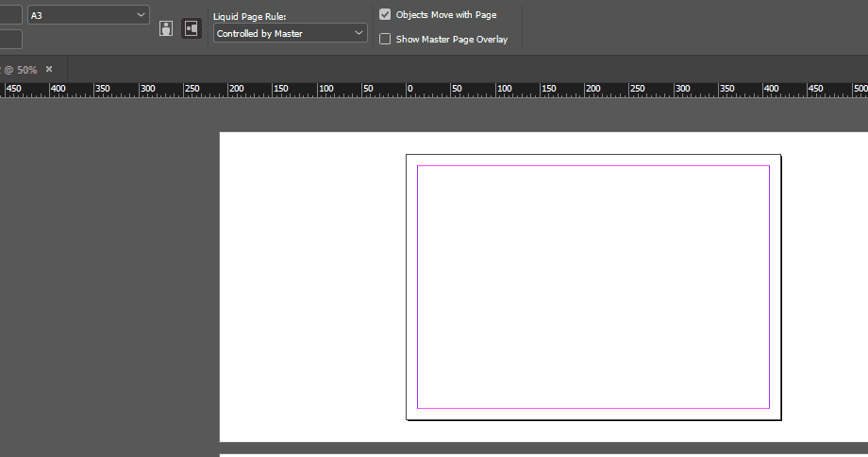This screenshot has width=868, height=457.
Task: Uncheck Objects Move with Page
Action: tap(385, 14)
